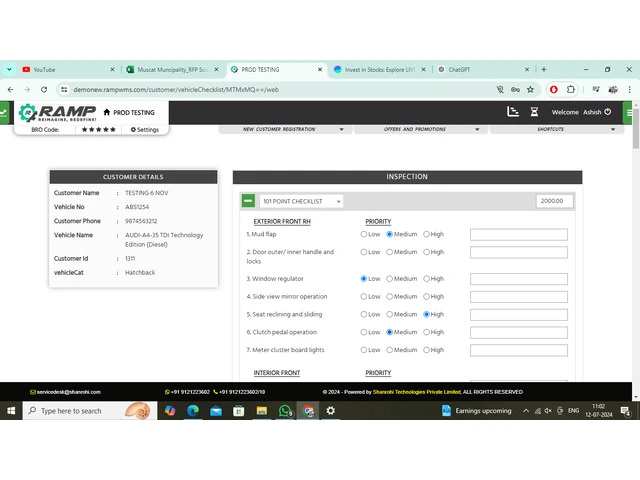Screen dimensions: 640x480
Task: Click the chart icon in top bar
Action: (513, 112)
